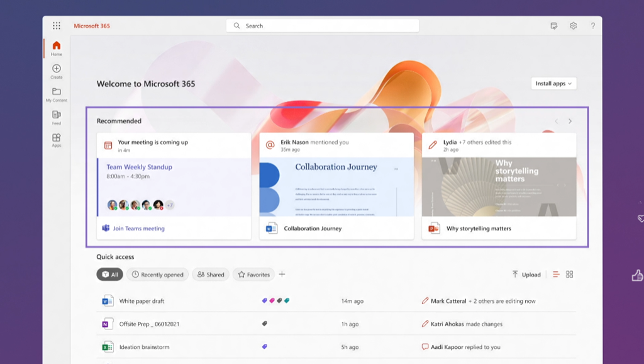Filter by Favorites
Screen dimensions: 644x364
click(253, 275)
